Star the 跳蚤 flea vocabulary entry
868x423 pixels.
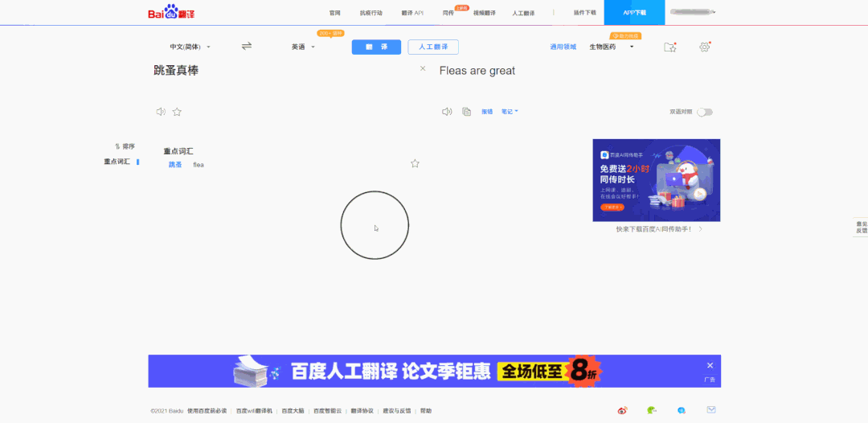pos(415,163)
